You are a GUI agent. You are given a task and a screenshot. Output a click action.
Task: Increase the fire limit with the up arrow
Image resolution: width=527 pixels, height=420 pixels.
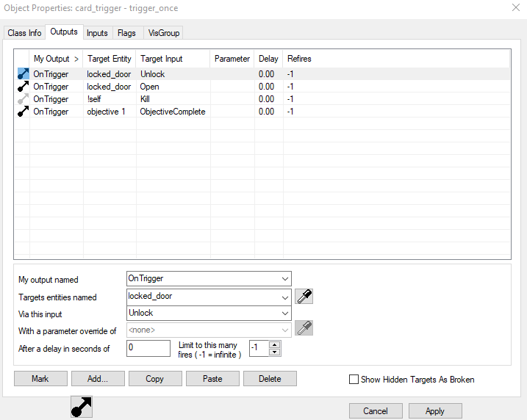(x=275, y=345)
